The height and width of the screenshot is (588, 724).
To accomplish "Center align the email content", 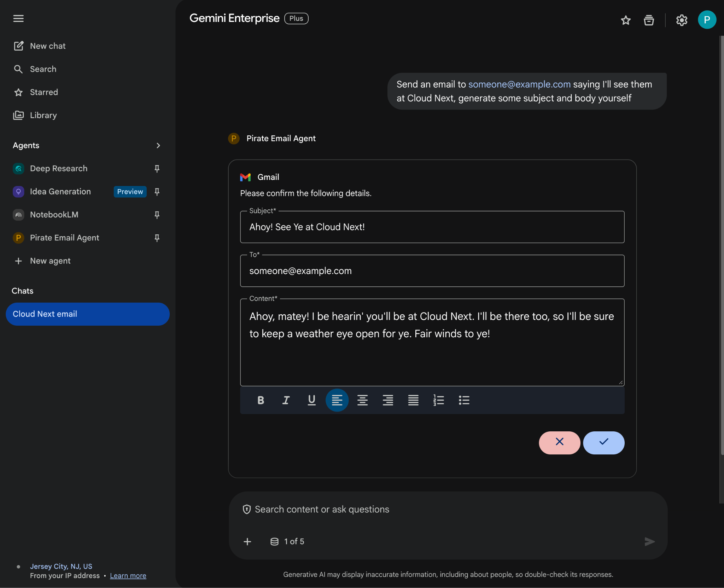I will tap(362, 400).
